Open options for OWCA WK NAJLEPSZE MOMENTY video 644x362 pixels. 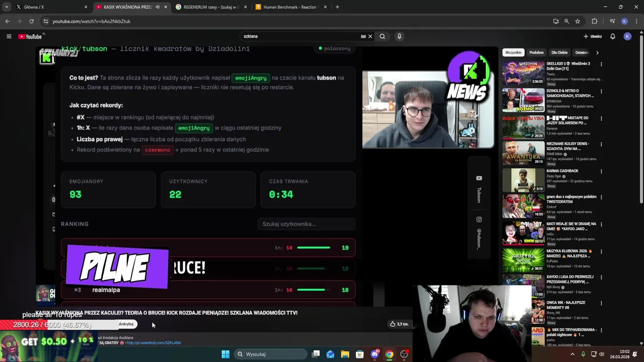click(x=601, y=304)
